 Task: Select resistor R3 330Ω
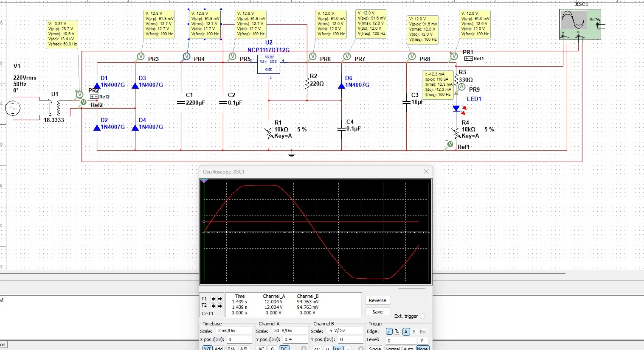tap(456, 79)
